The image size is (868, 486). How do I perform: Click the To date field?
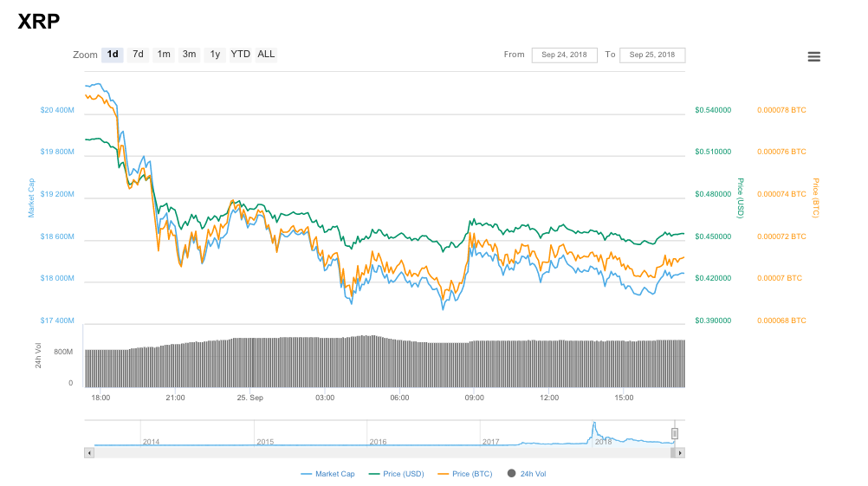pos(652,55)
